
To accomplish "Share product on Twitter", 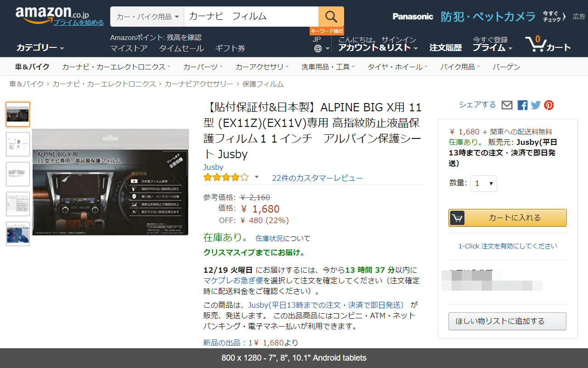I will (x=536, y=105).
